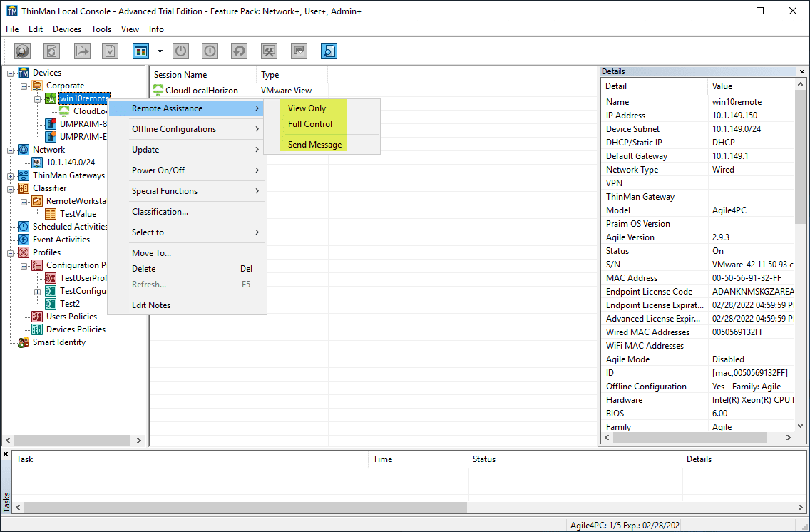Collapse the Profiles tree node

(10, 253)
